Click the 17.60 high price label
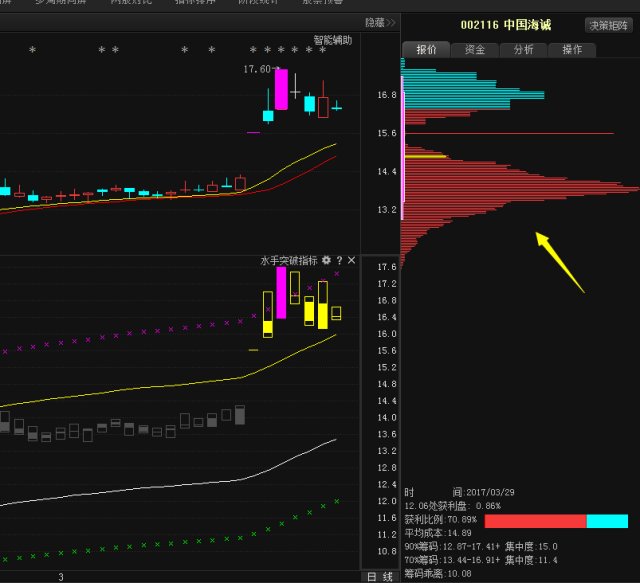 258,70
